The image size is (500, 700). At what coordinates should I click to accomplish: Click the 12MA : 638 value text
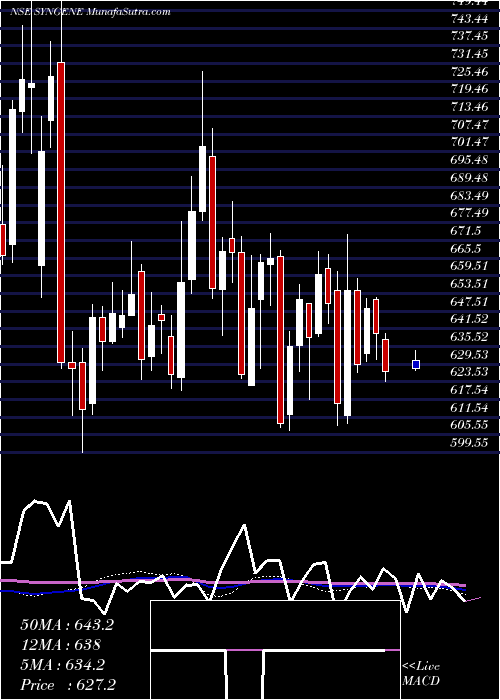tap(61, 645)
